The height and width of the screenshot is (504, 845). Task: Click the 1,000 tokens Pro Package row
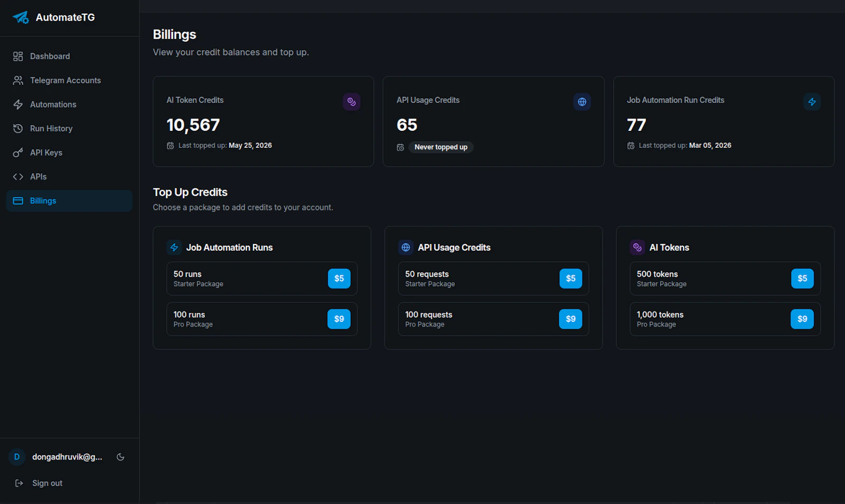click(725, 319)
